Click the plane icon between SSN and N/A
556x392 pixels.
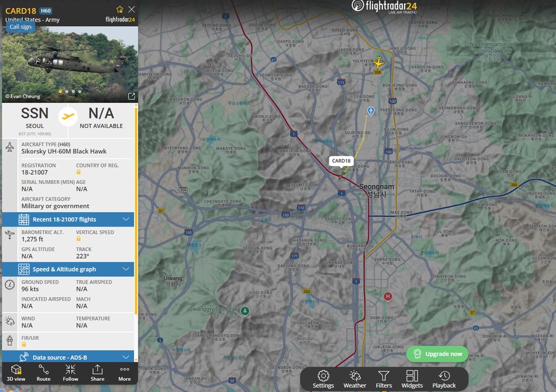coord(68,116)
